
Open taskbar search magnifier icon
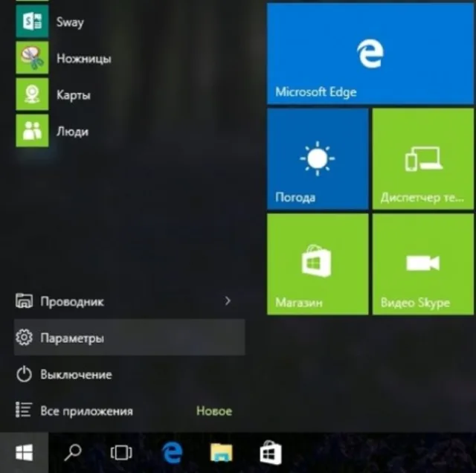[x=73, y=452]
